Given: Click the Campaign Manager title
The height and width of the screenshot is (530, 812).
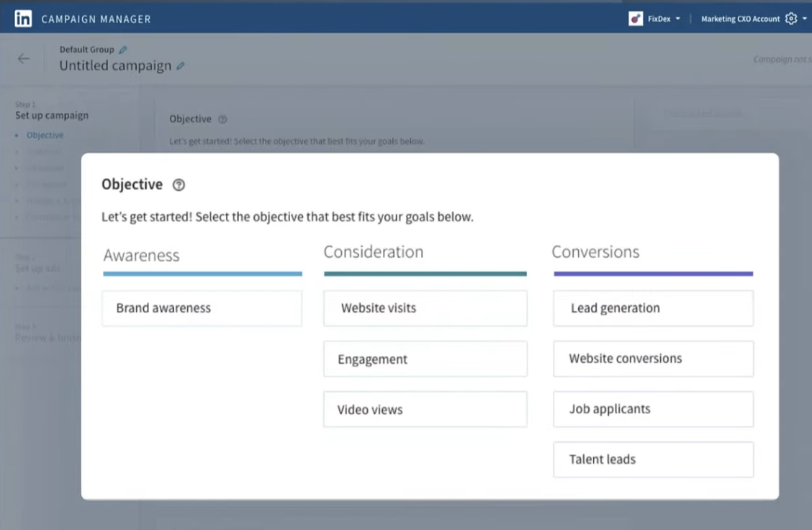Looking at the screenshot, I should [96, 19].
